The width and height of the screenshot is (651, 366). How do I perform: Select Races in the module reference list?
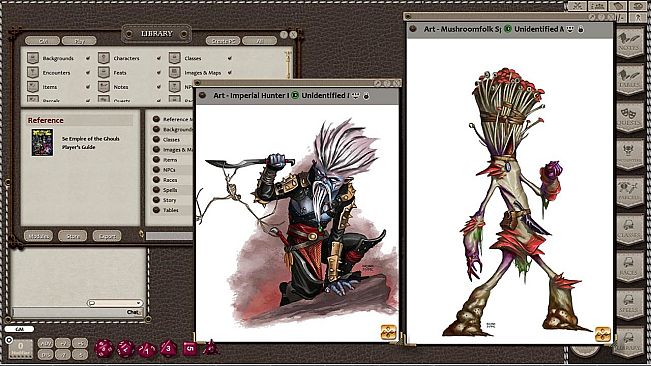tap(170, 180)
